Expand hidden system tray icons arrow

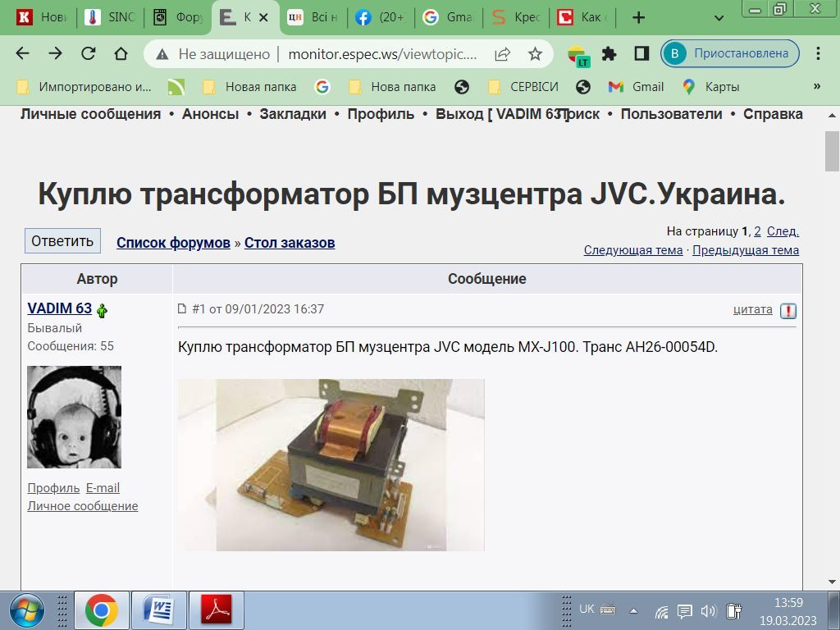[x=633, y=610]
